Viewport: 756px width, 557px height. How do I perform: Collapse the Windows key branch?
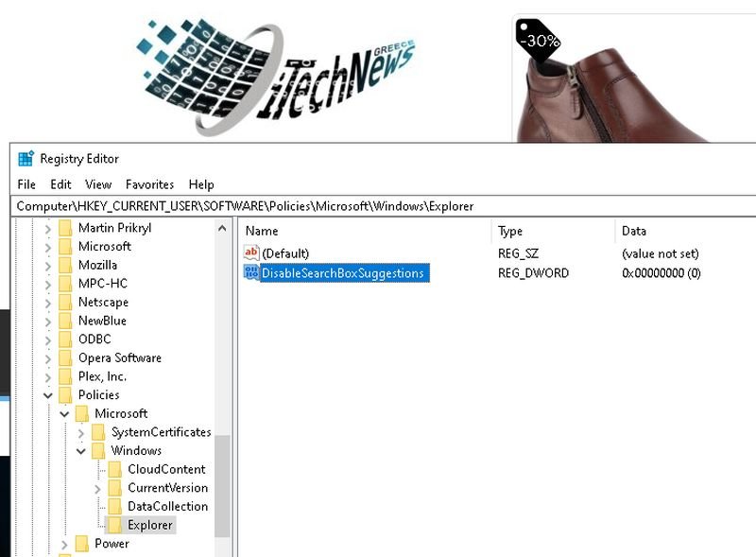(x=81, y=451)
